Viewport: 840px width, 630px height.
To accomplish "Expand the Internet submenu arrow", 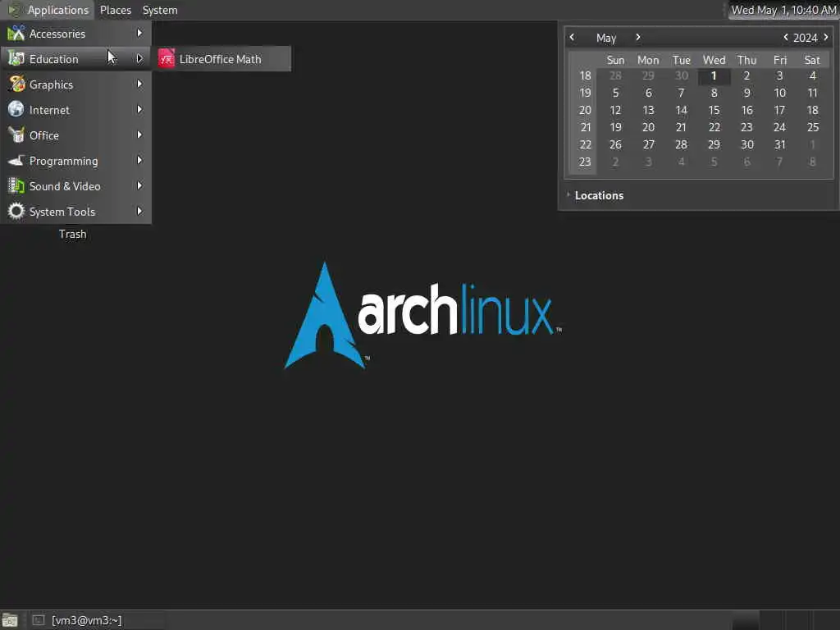I will (x=139, y=109).
